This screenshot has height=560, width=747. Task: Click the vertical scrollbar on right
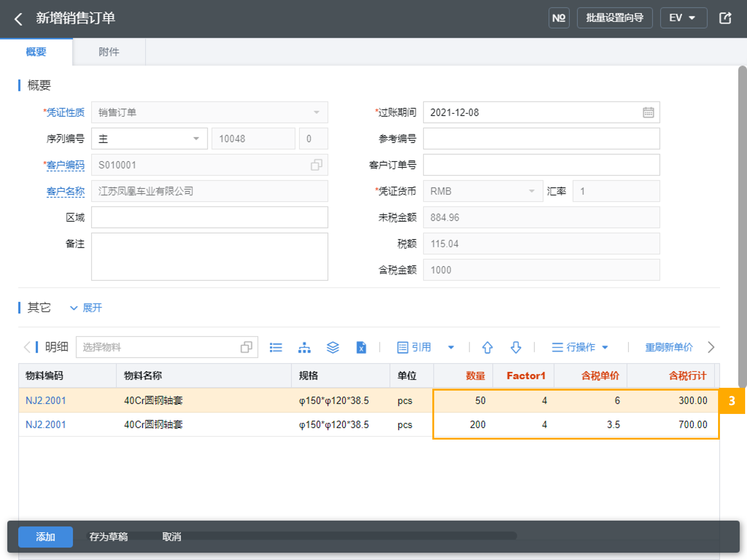coord(742,227)
